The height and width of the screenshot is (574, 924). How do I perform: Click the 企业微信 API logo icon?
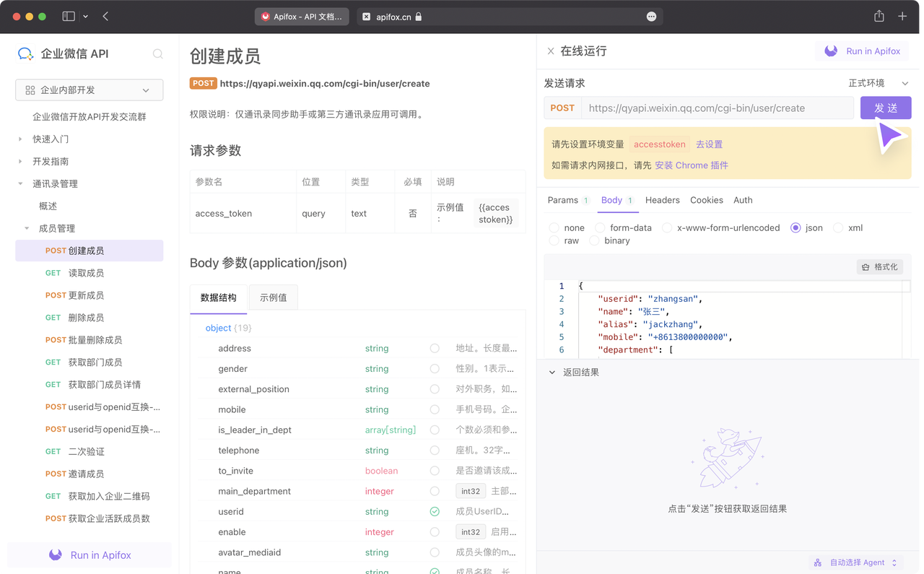(x=25, y=53)
